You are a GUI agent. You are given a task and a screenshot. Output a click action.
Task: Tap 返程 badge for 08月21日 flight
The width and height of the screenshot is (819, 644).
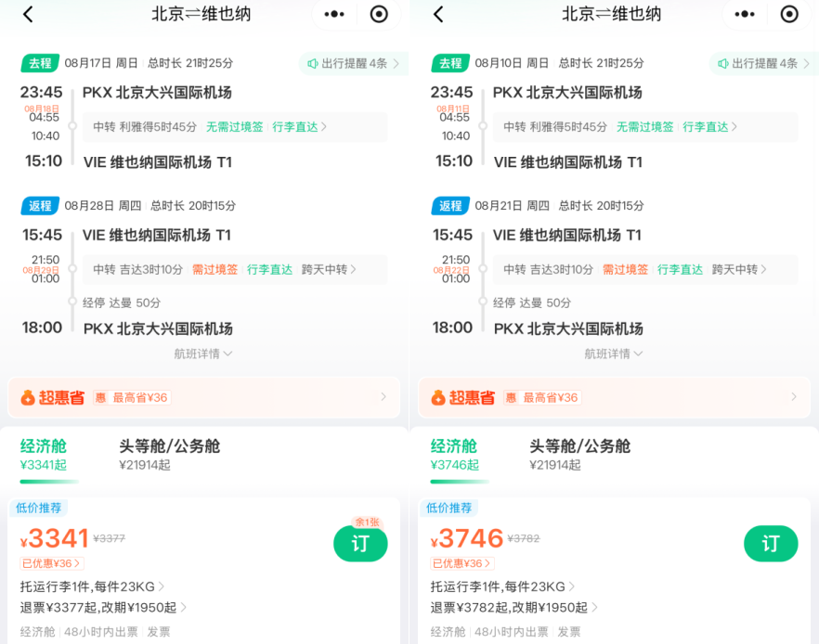click(450, 206)
